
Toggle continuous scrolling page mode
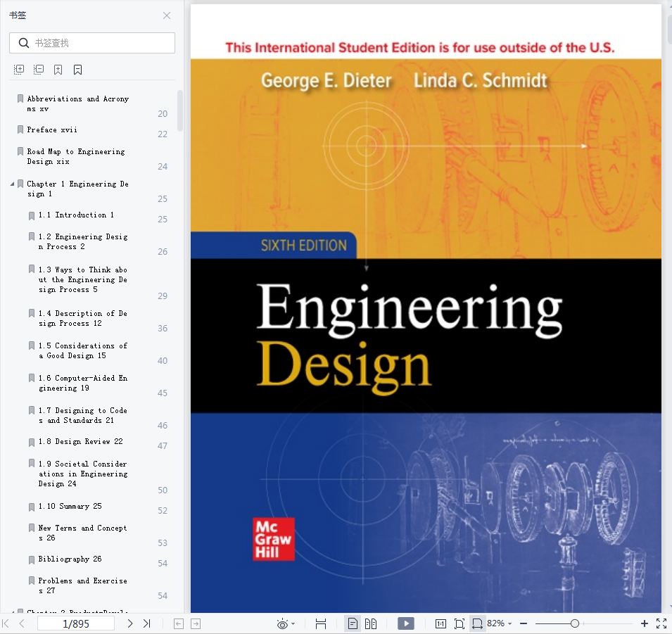[x=321, y=623]
